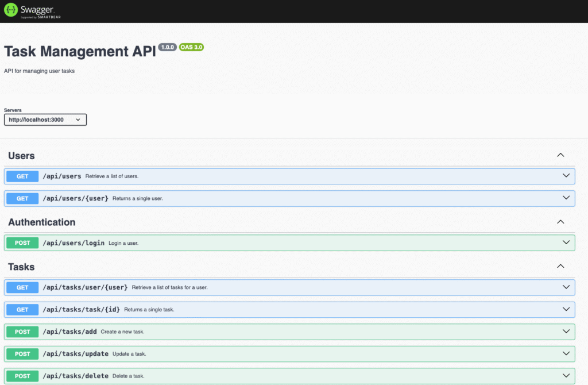Image resolution: width=588 pixels, height=385 pixels.
Task: Click the POST badge for /api/tasks/delete
Action: pyautogui.click(x=22, y=376)
